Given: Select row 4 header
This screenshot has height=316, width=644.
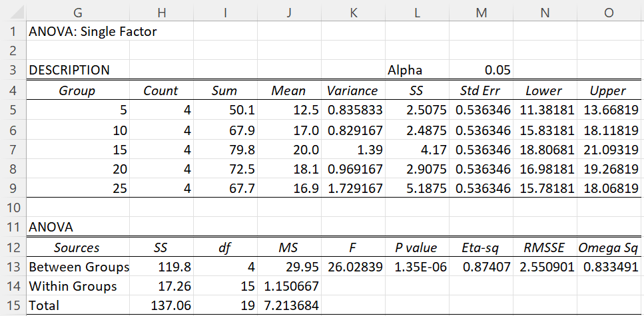Looking at the screenshot, I should point(13,90).
